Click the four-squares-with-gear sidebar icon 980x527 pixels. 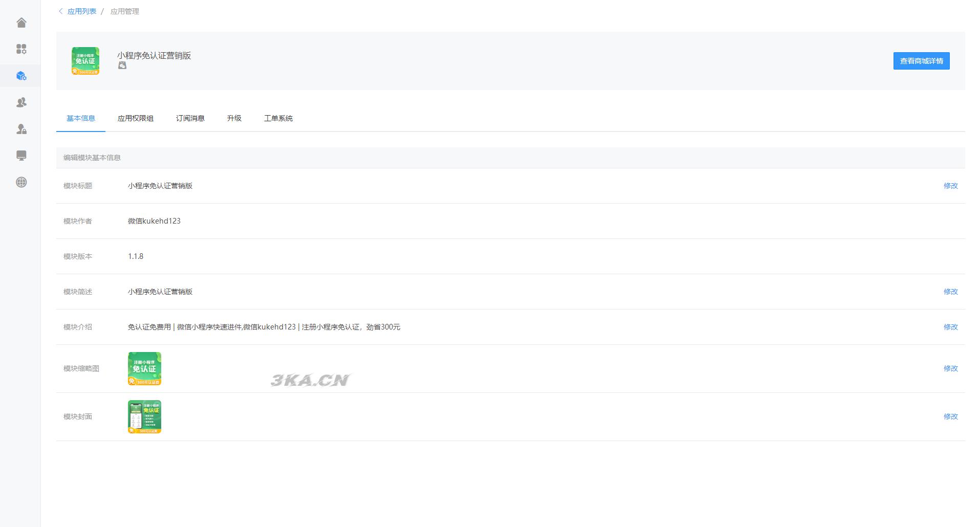(21, 49)
